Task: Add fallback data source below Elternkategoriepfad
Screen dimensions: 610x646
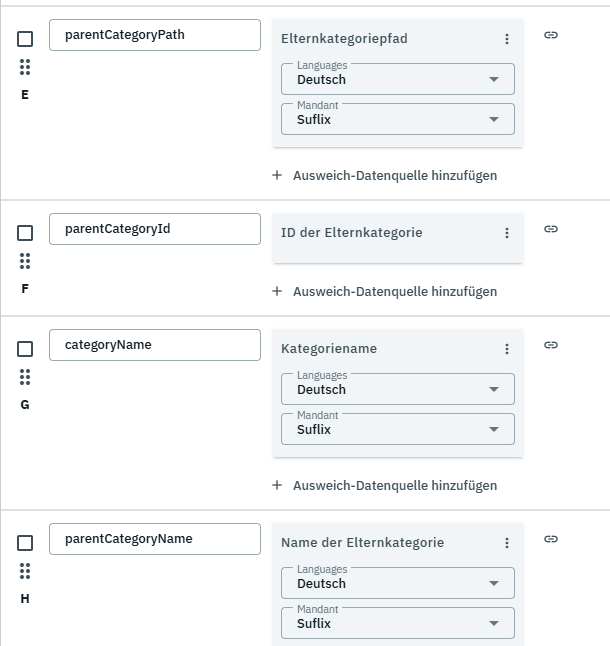Action: 385,175
